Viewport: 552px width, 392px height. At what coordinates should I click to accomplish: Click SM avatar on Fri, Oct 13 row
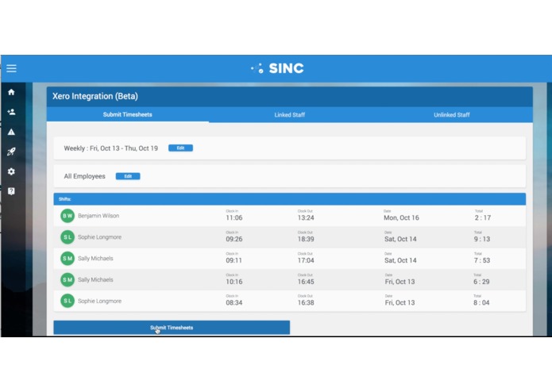pyautogui.click(x=68, y=280)
